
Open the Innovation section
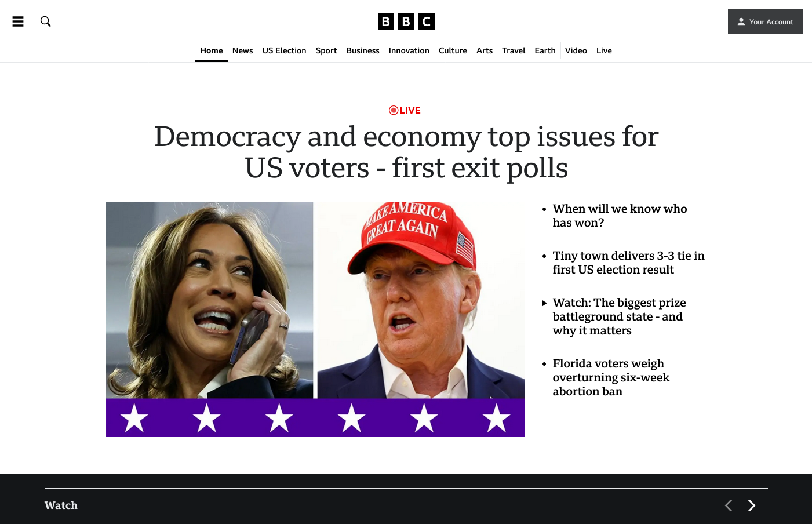[x=409, y=50]
